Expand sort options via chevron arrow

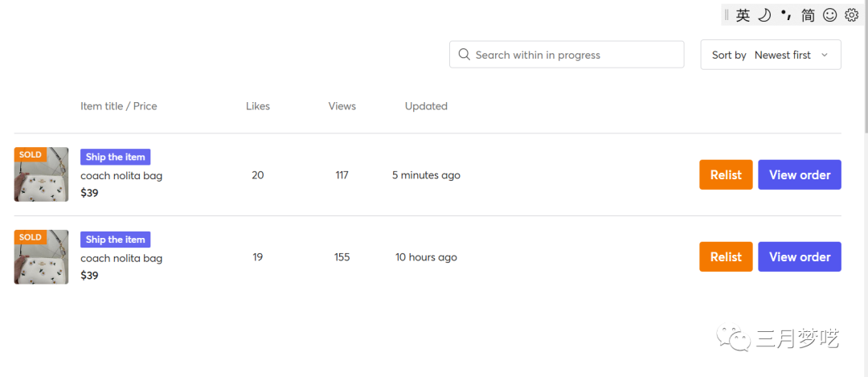825,55
